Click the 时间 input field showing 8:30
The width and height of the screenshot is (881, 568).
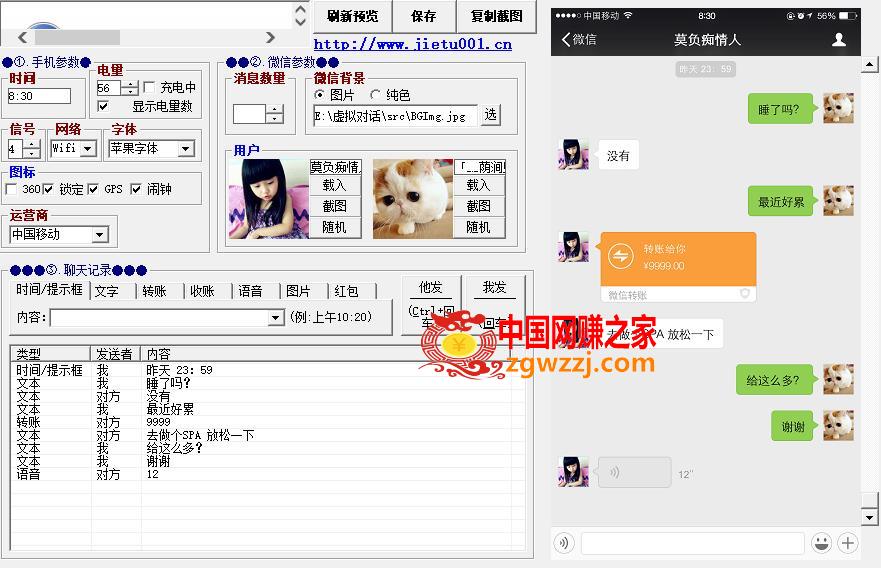click(x=39, y=96)
